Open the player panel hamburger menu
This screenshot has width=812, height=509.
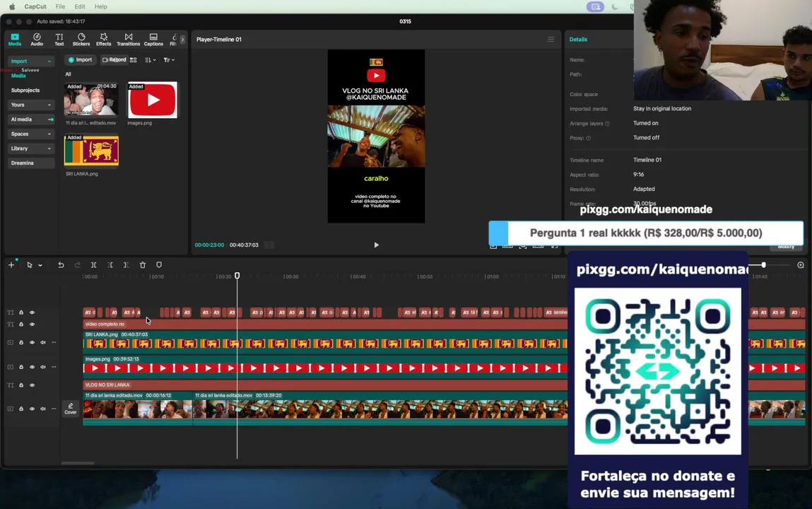(551, 40)
